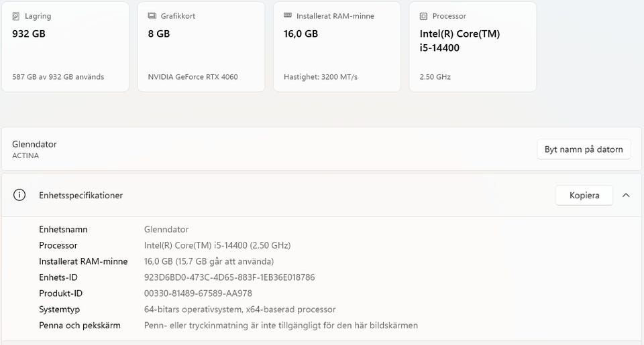Copy device specs with Kopiera button

tap(584, 196)
